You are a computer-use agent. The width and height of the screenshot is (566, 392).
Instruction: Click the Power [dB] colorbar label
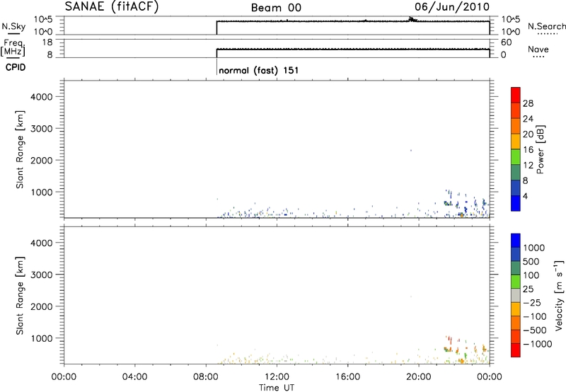coord(541,149)
